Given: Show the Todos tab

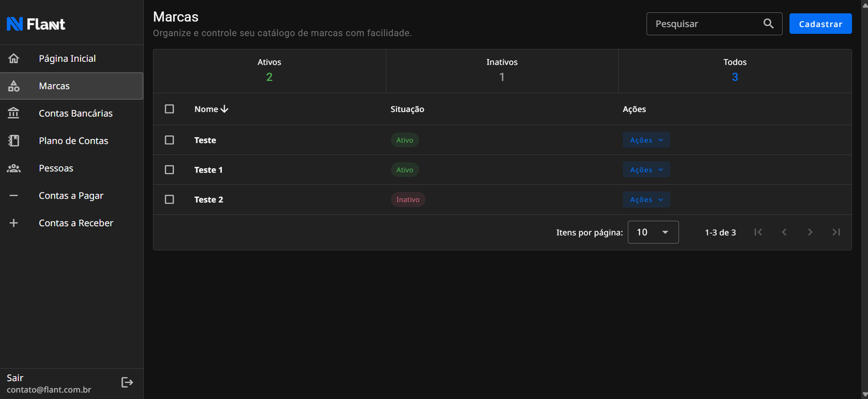Looking at the screenshot, I should tap(735, 71).
